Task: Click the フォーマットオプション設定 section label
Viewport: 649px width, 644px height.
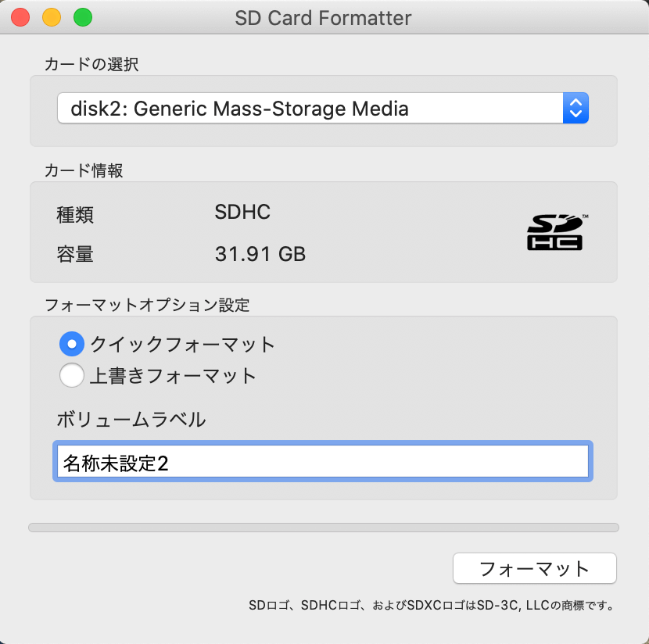Action: click(x=147, y=306)
